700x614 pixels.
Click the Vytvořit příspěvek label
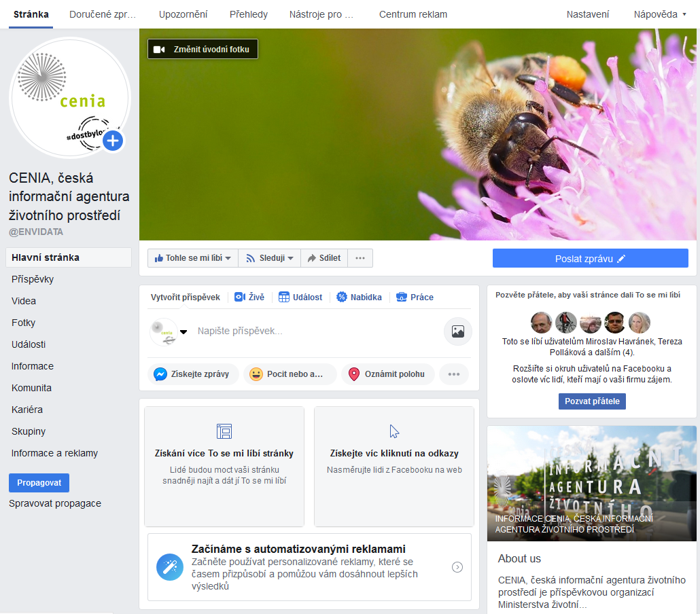click(x=186, y=297)
